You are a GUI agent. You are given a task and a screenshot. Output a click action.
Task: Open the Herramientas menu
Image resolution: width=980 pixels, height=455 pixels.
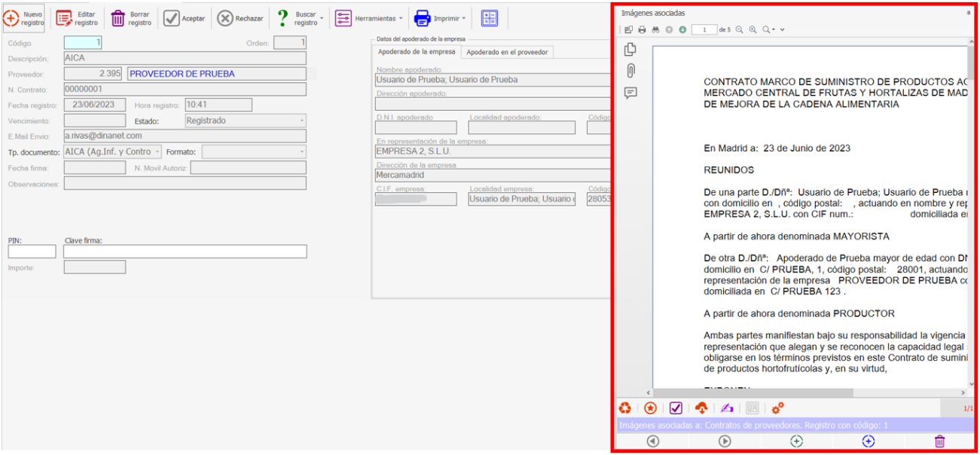369,18
